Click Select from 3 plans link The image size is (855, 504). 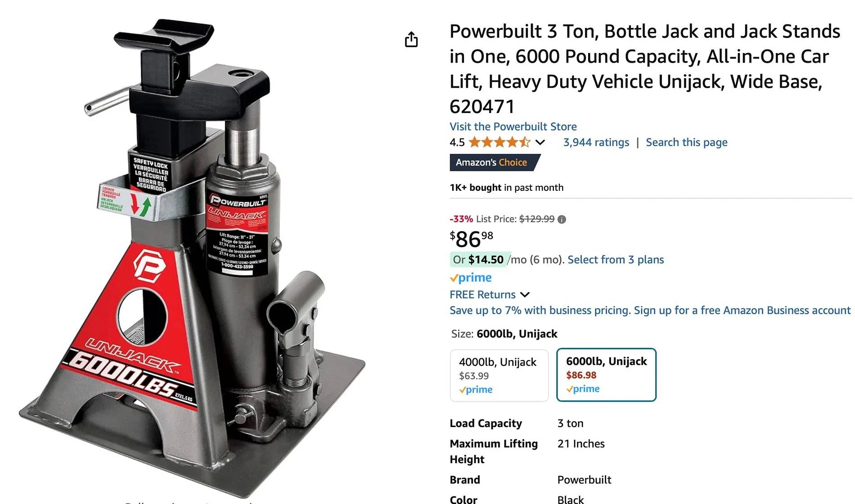coord(616,260)
